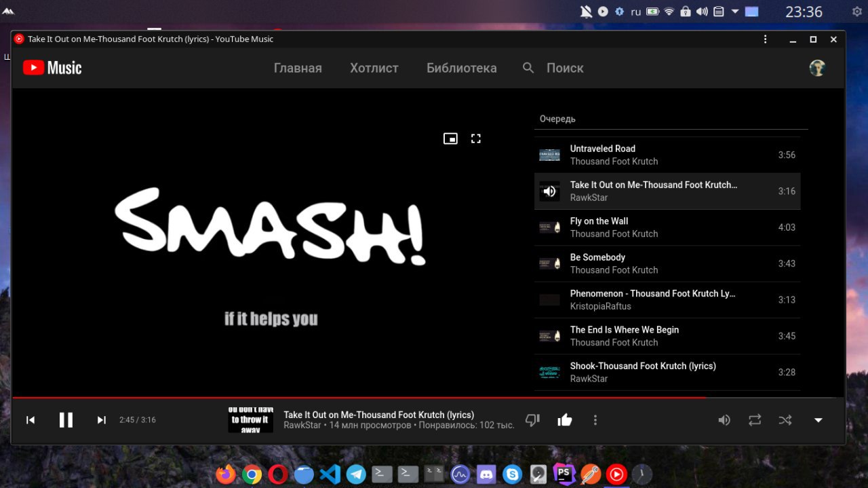Select the playing Take It Out on Me row

(667, 191)
